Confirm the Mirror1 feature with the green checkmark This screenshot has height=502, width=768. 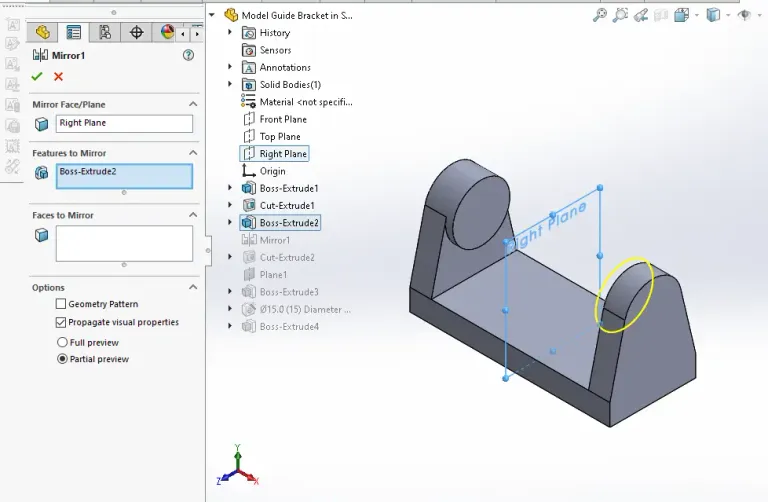point(37,76)
